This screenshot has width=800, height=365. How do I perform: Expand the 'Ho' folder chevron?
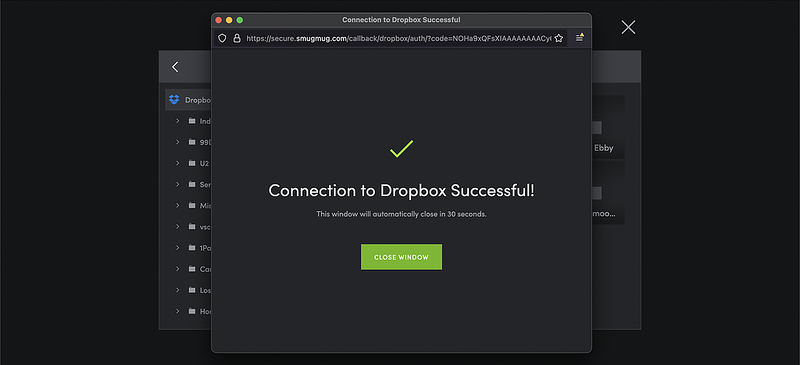pyautogui.click(x=178, y=311)
